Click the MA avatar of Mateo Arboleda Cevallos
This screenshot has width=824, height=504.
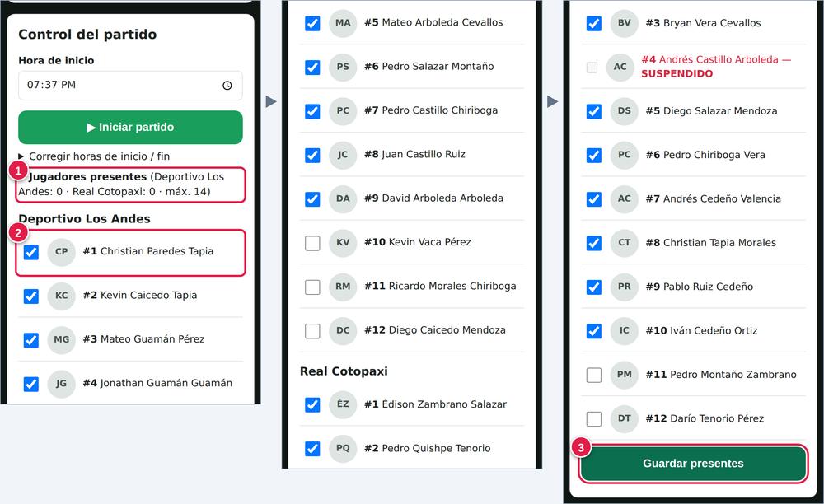tap(343, 23)
